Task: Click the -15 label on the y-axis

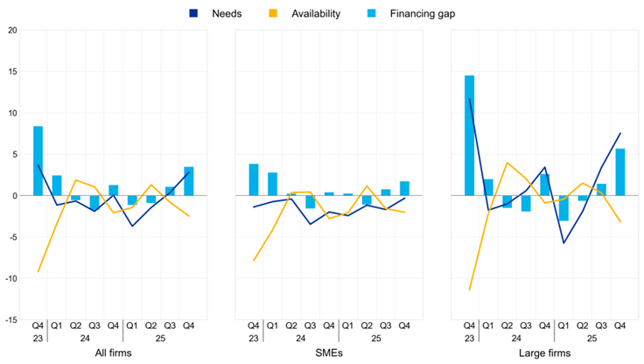Action: [x=11, y=320]
